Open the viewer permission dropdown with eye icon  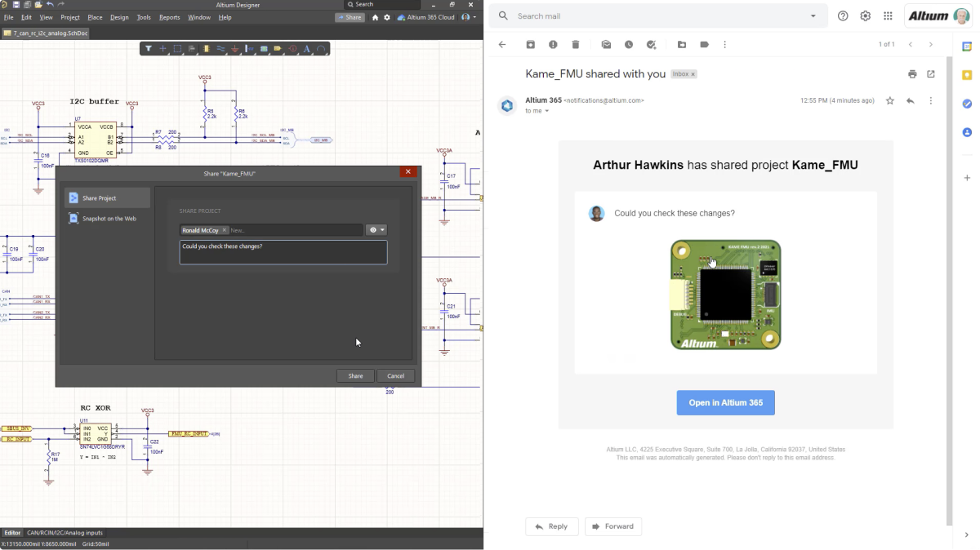[x=376, y=231]
